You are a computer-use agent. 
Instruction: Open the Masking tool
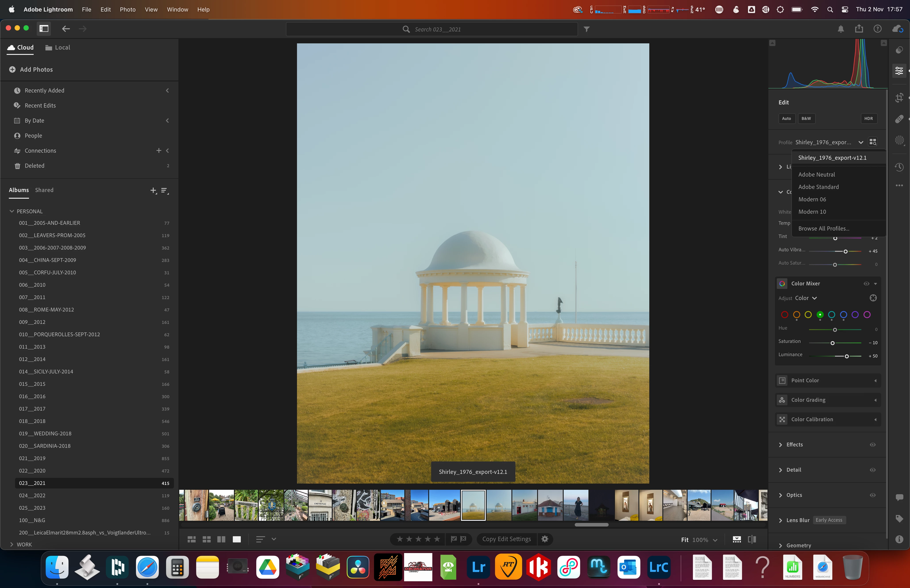click(899, 140)
